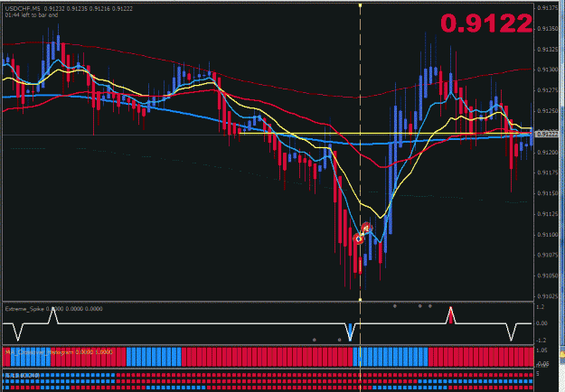The height and width of the screenshot is (392, 565).
Task: Click the red upward spike in Extreme_Spike panel
Action: (450, 315)
